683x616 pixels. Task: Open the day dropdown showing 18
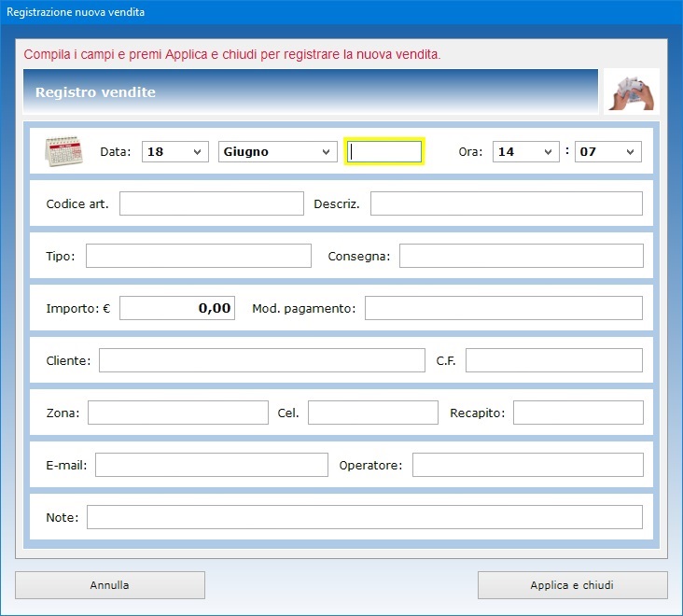tap(175, 151)
